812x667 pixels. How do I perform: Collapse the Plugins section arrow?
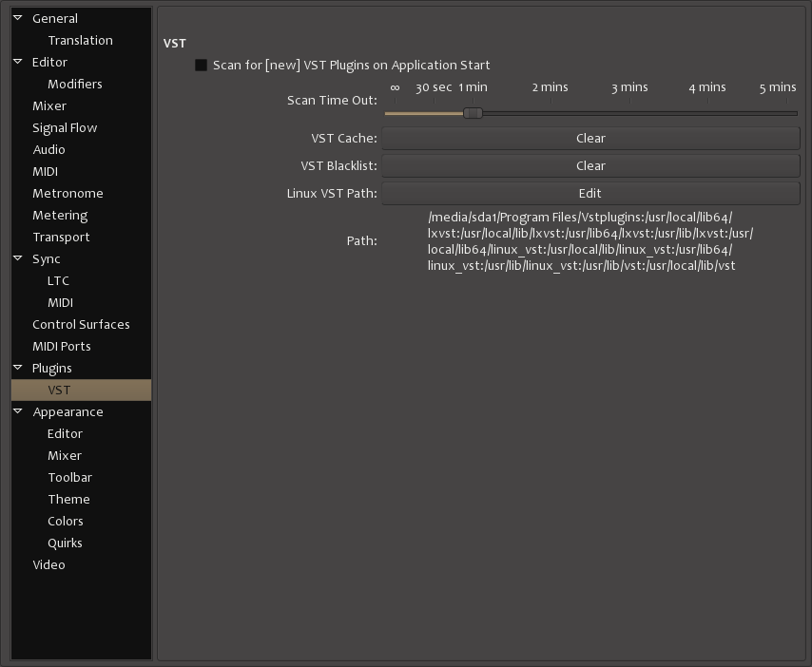pyautogui.click(x=18, y=368)
